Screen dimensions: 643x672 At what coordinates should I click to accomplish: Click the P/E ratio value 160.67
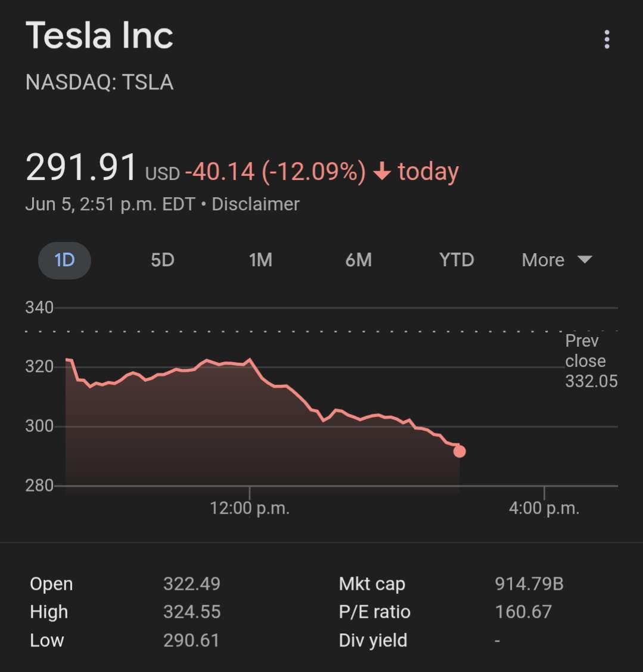523,612
